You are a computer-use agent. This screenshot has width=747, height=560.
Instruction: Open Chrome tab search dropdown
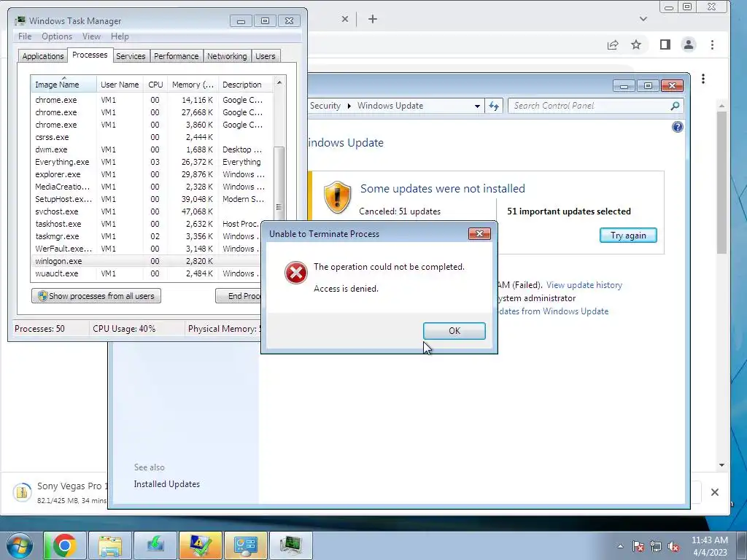643,19
